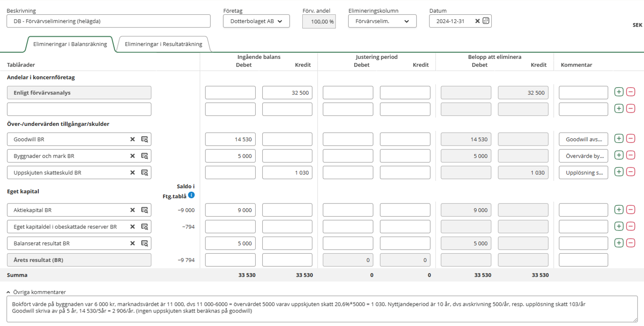Open the Elimineringskolumn dropdown

click(x=382, y=21)
